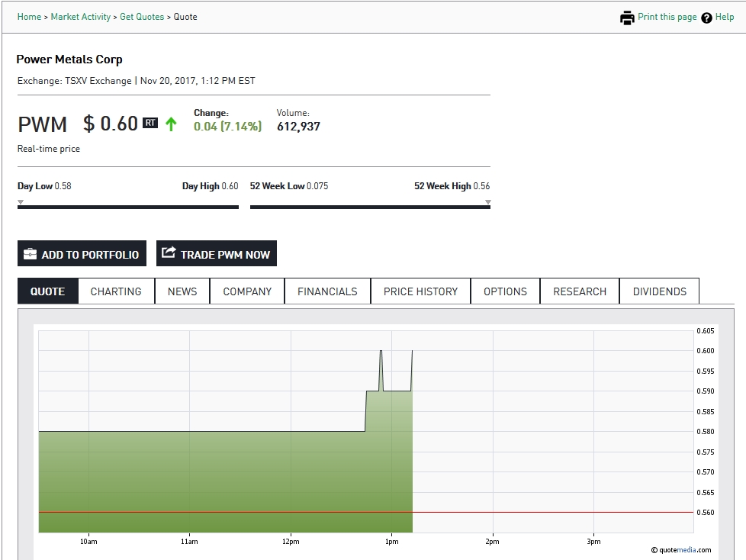
Task: Open the NEWS tab for PWM
Action: point(182,291)
